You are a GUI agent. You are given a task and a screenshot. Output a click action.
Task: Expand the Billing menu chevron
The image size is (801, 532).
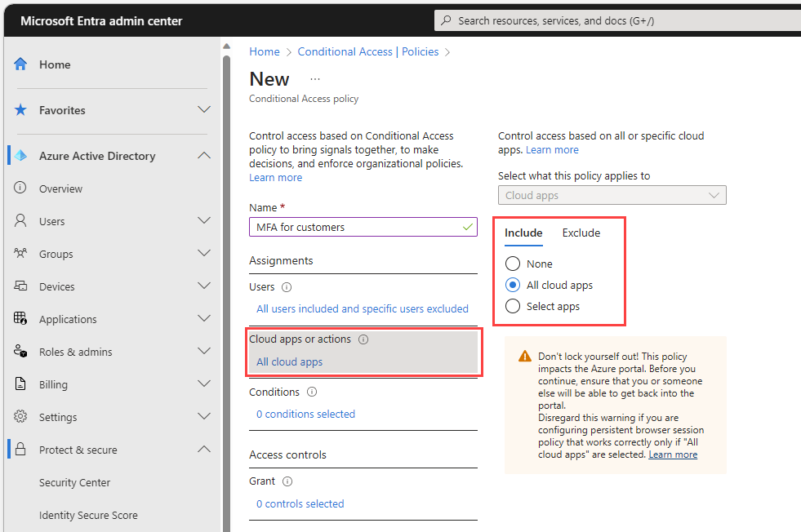tap(204, 384)
